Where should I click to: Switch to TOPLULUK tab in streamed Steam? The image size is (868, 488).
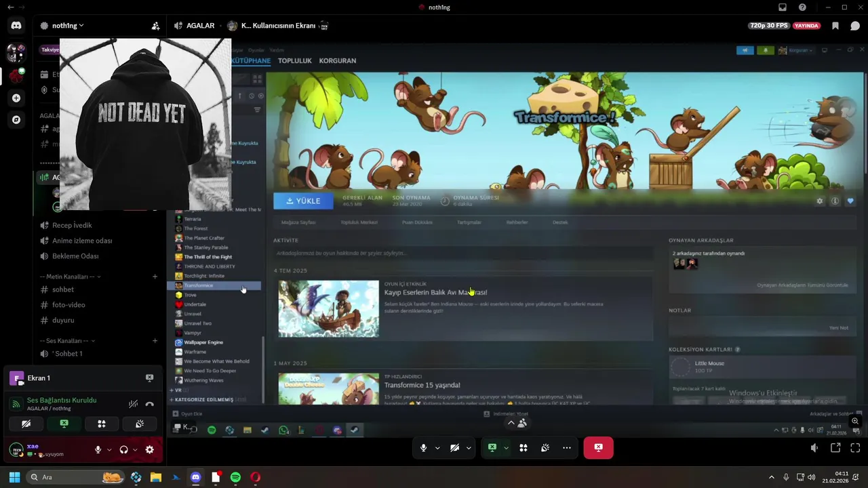point(294,61)
